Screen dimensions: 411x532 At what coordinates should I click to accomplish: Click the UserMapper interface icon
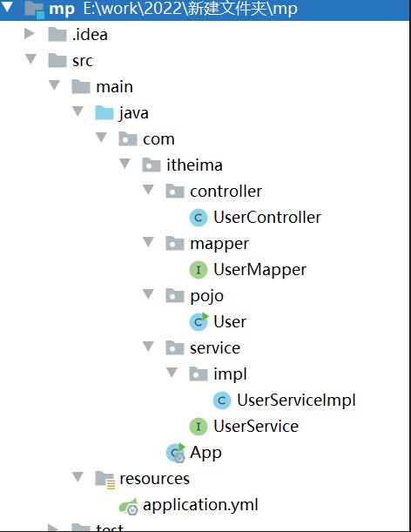tap(199, 270)
